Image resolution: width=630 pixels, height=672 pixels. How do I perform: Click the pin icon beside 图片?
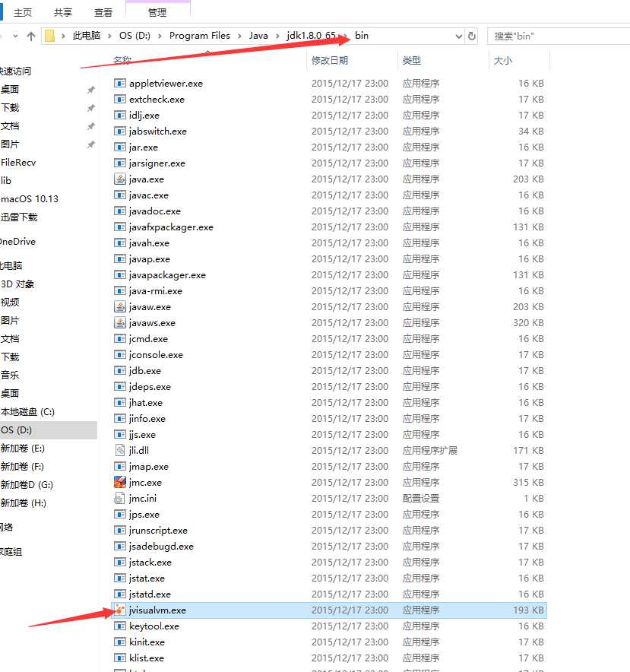coord(91,144)
